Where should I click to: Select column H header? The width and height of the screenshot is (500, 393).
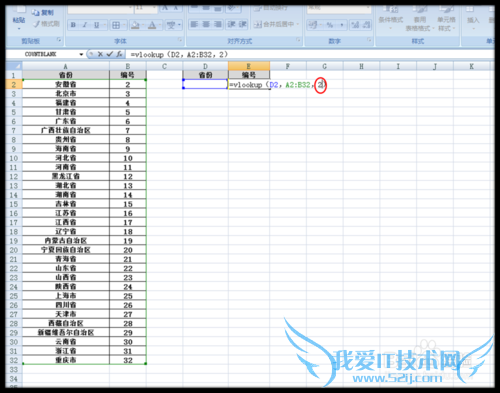(361, 66)
